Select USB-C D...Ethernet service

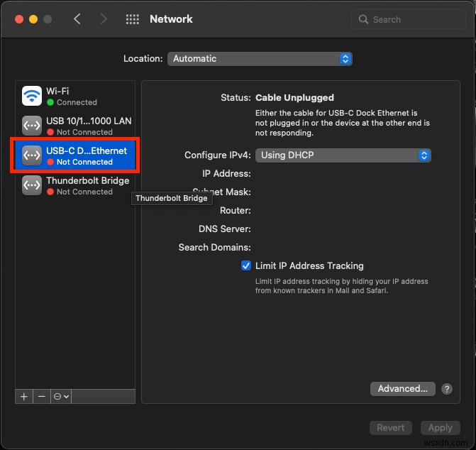75,155
